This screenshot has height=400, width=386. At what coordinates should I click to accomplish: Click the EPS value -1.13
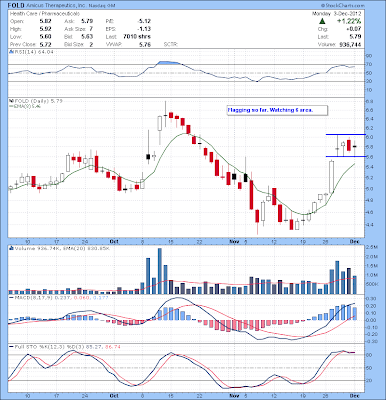pos(144,29)
